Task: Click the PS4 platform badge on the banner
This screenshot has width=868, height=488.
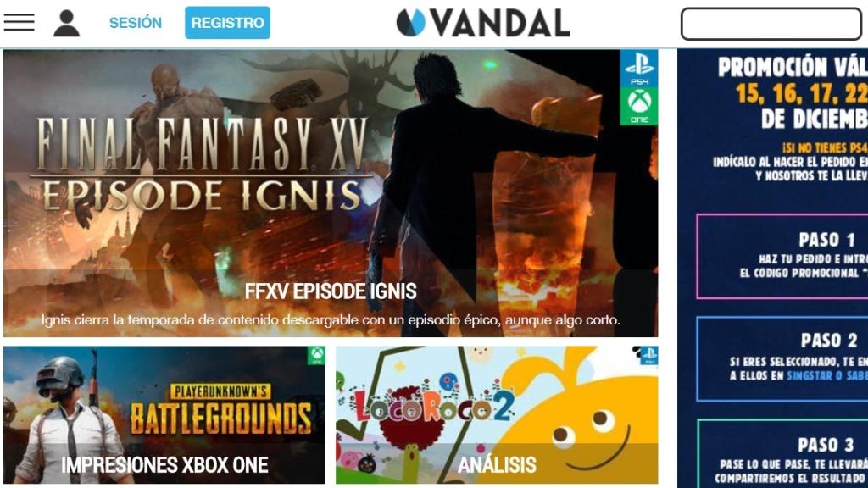Action: click(639, 68)
